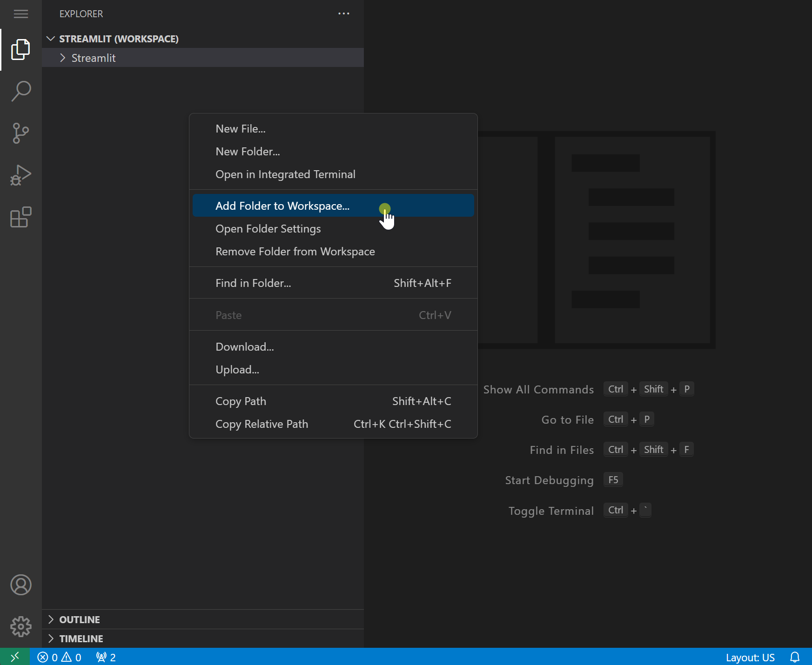Open the hamburger application menu
Image resolution: width=812 pixels, height=665 pixels.
click(x=21, y=14)
